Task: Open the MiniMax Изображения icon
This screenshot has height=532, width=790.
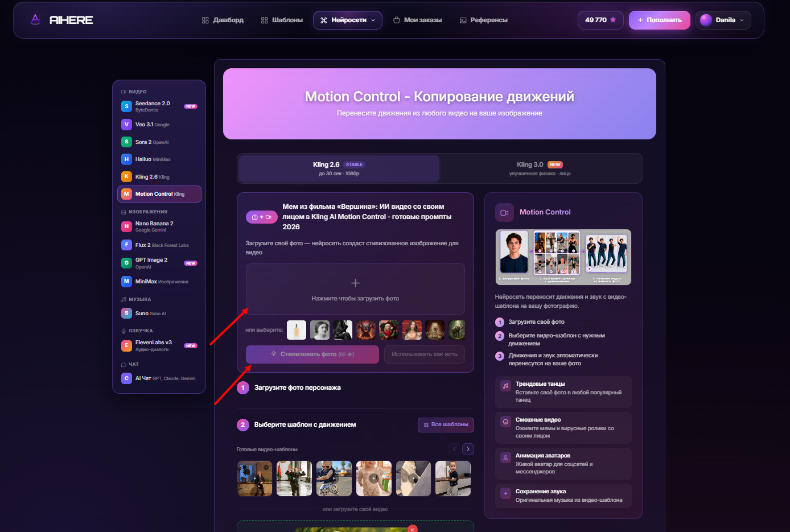Action: coord(126,281)
